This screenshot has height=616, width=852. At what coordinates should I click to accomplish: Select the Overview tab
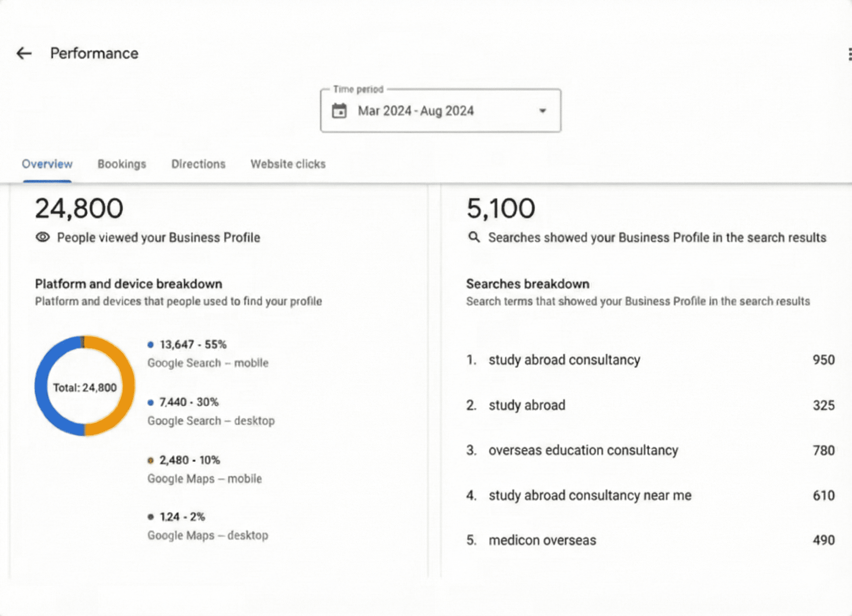(x=47, y=164)
